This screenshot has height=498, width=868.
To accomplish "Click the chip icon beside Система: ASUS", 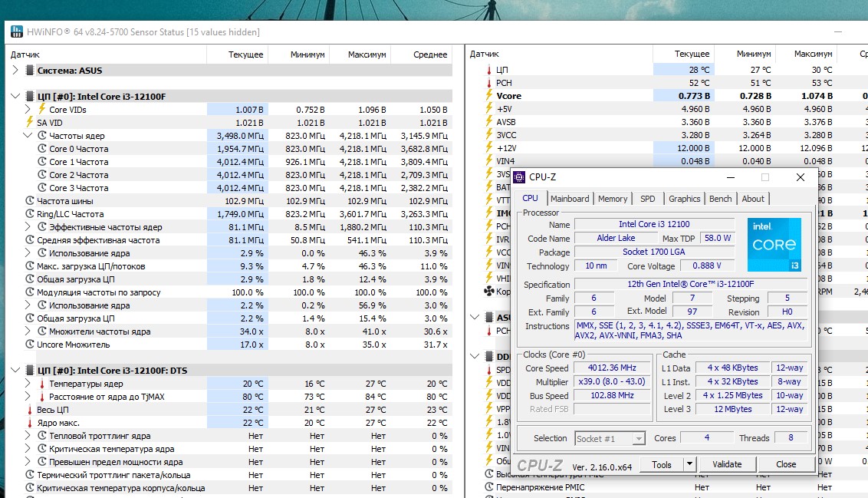I will click(29, 71).
